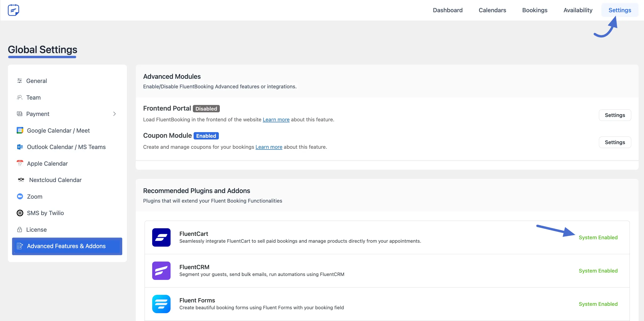Click the FluentBooking logo in the header
The image size is (644, 321).
coord(13,10)
